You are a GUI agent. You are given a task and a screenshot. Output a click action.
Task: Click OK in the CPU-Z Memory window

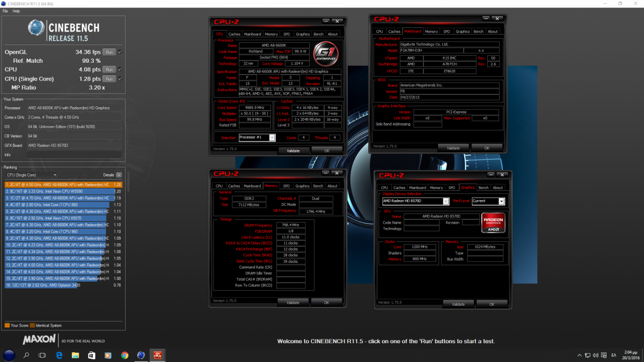(x=326, y=302)
